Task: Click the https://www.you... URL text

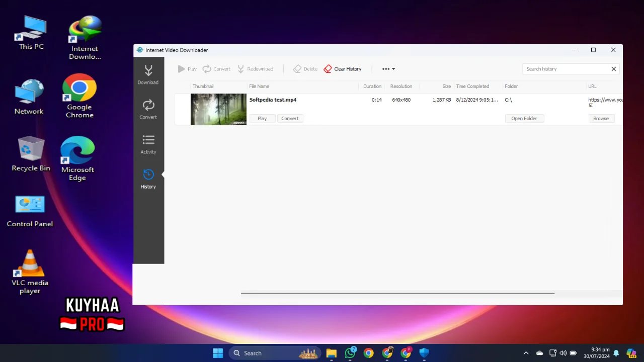Action: [605, 103]
